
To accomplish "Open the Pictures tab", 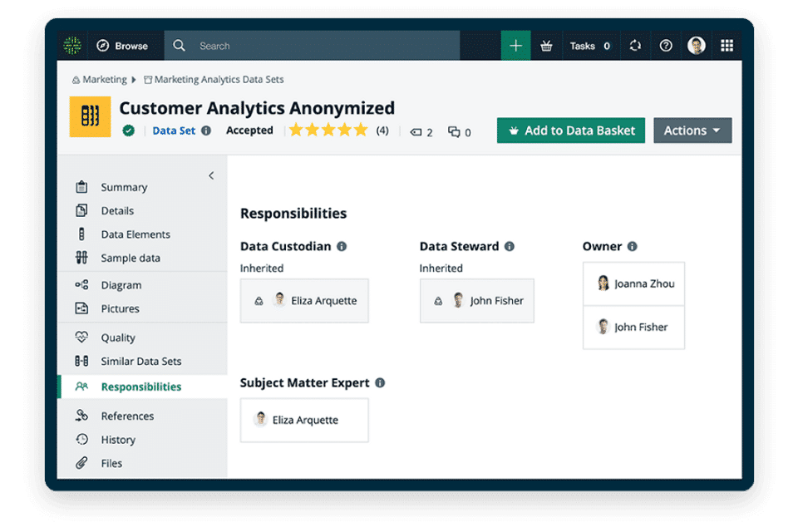I will tap(120, 308).
